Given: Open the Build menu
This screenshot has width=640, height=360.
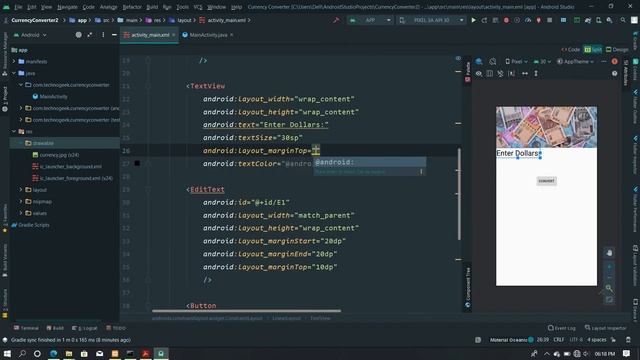Looking at the screenshot, I should tap(152, 7).
